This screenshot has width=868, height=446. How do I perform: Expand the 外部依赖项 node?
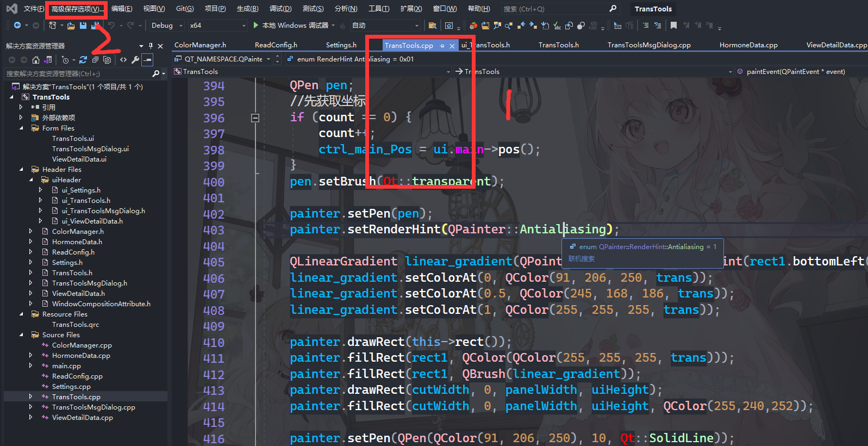[21, 117]
